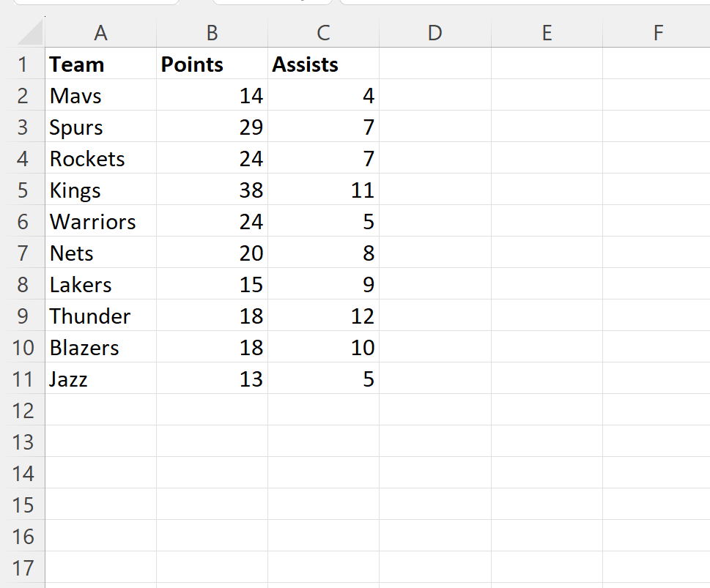This screenshot has width=710, height=588.
Task: Click the Mavs cell
Action: click(100, 96)
